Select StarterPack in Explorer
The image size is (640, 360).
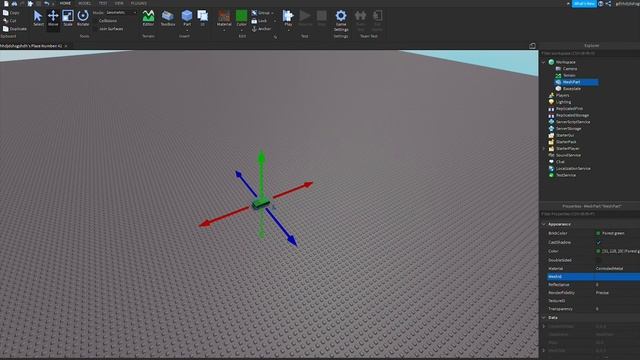[566, 142]
